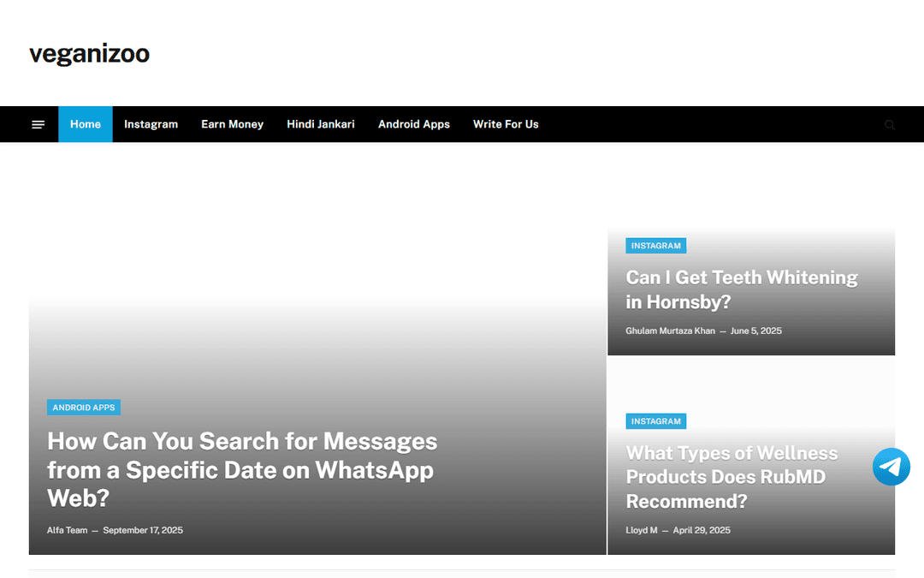Click the April 29, 2025 date

702,530
